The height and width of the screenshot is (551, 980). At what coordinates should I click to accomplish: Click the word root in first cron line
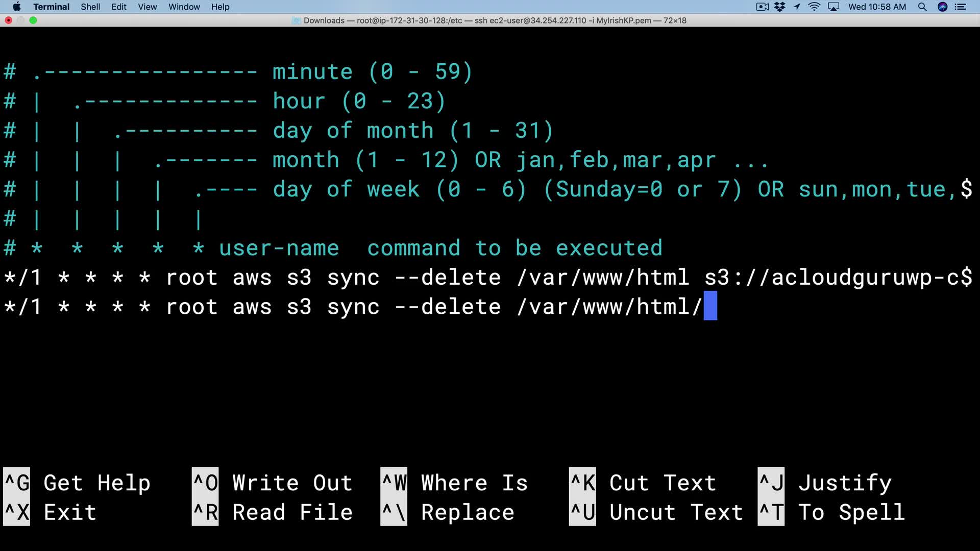pyautogui.click(x=192, y=278)
